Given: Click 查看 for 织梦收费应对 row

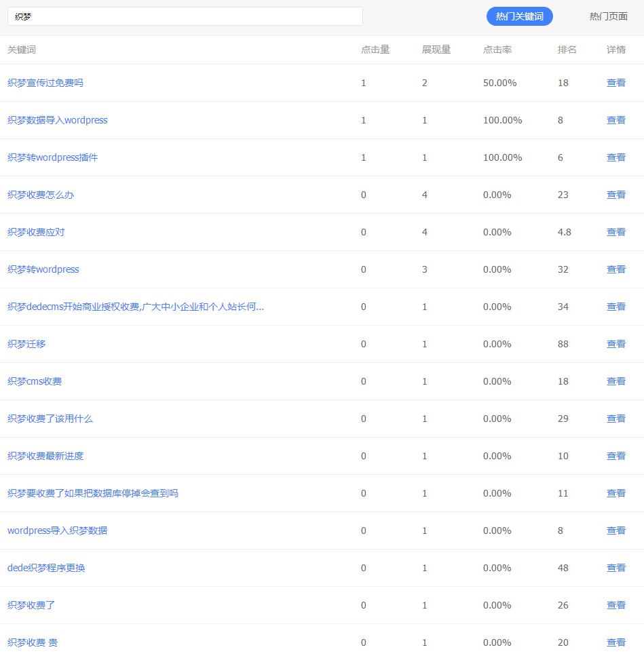Looking at the screenshot, I should tap(616, 232).
